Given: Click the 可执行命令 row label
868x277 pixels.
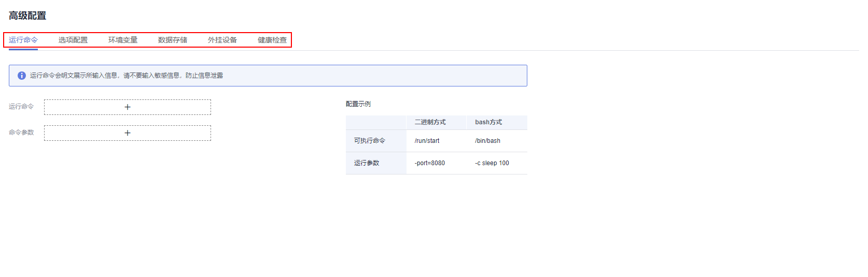Looking at the screenshot, I should 370,141.
